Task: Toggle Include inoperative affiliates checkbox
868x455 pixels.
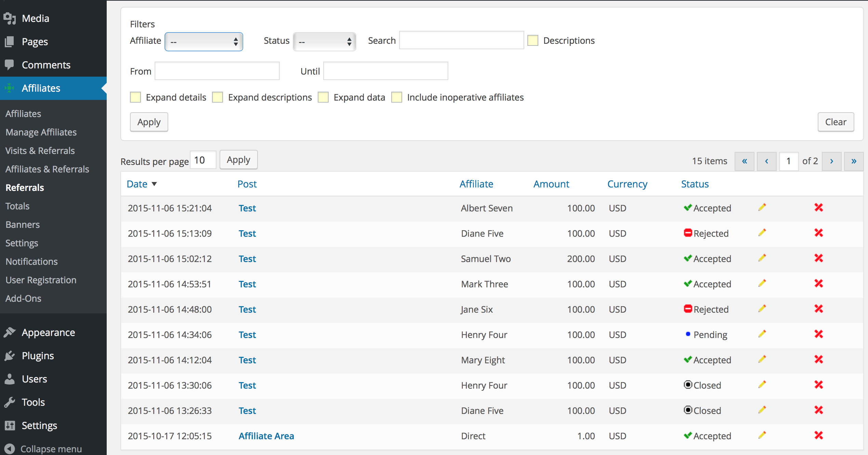Action: pos(397,97)
